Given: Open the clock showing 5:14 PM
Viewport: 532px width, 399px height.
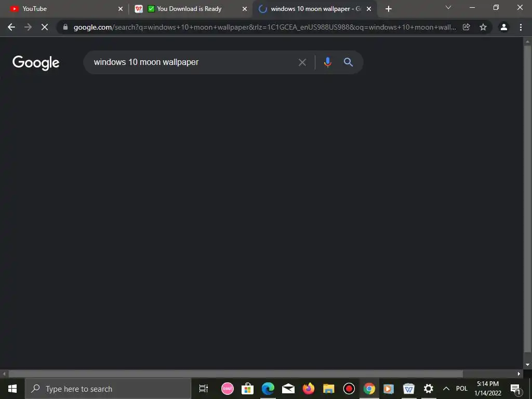Looking at the screenshot, I should coord(488,389).
